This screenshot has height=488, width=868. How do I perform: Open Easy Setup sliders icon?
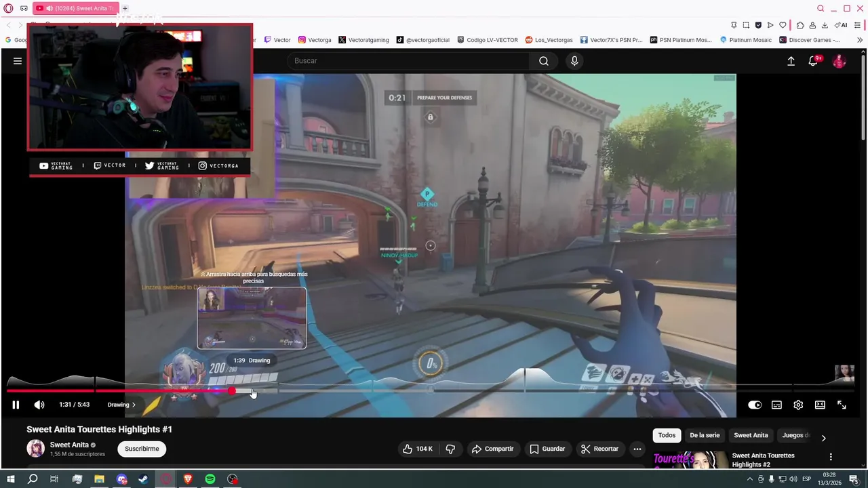tap(858, 25)
